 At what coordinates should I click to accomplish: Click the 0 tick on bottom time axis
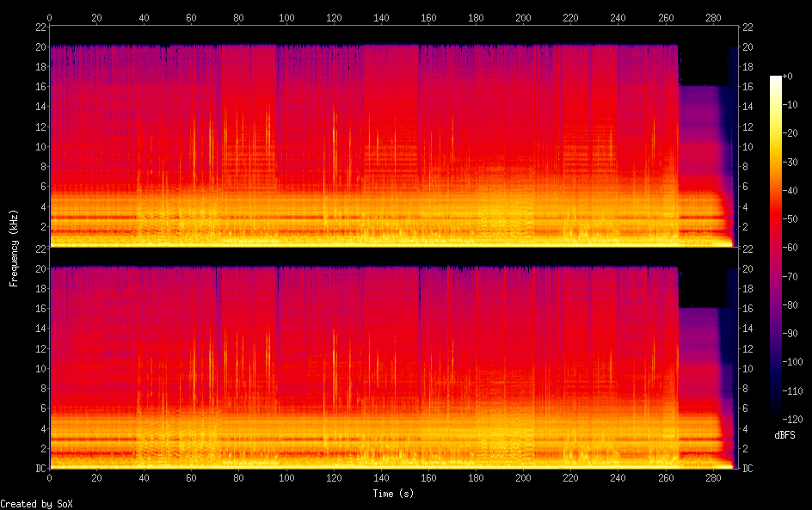click(x=50, y=477)
